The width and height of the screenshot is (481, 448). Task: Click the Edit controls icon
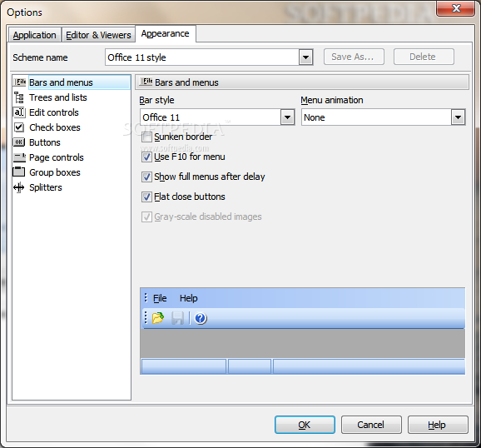tap(19, 112)
